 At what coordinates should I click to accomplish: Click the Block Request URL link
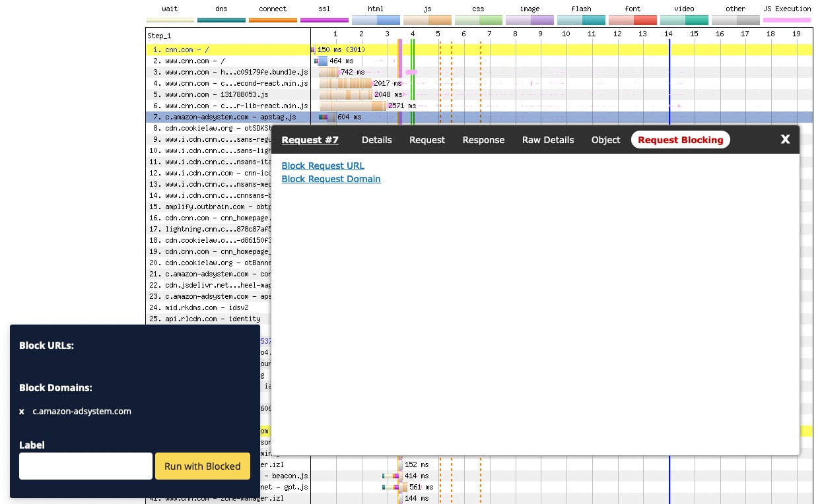tap(323, 166)
